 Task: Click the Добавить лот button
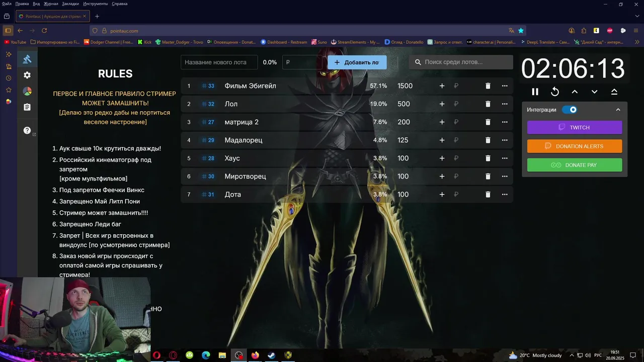tap(357, 62)
